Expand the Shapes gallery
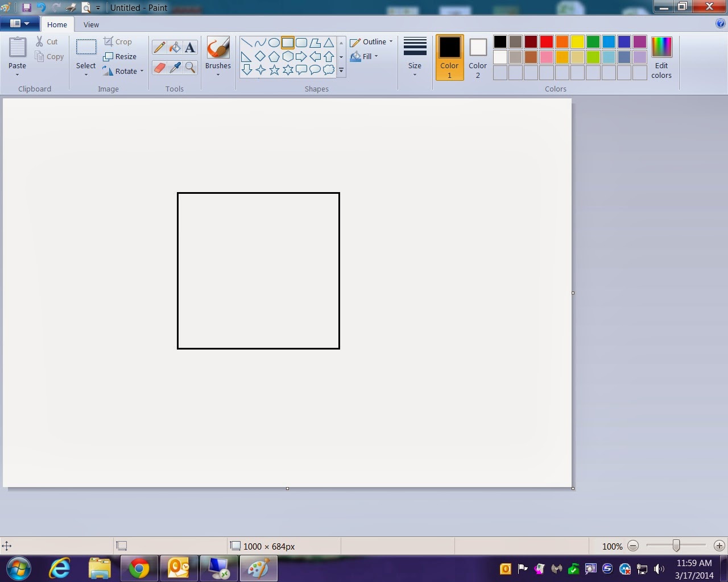 point(341,70)
